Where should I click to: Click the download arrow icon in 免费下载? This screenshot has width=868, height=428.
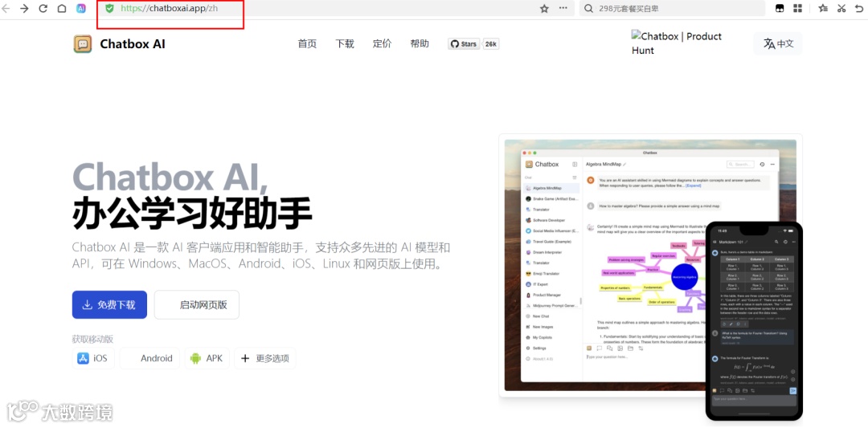click(87, 304)
